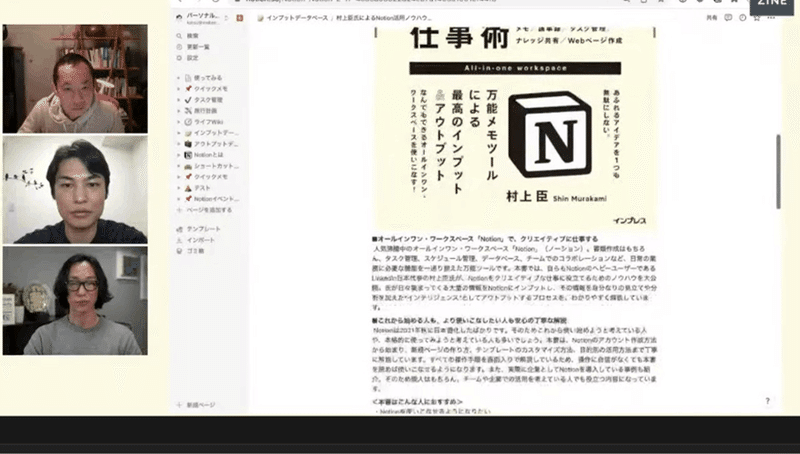Screen dimensions: 800x454
Task: Select the タスク管理 page in sidebar
Action: click(x=208, y=100)
